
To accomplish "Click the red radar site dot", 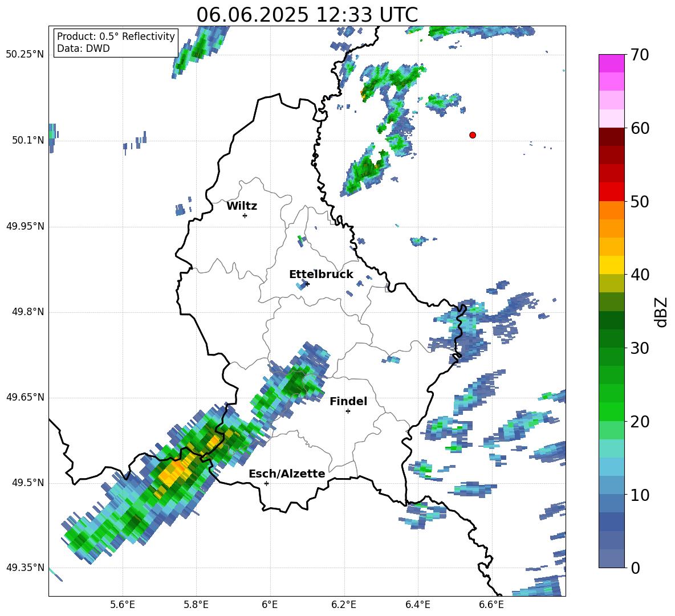I will [x=473, y=135].
